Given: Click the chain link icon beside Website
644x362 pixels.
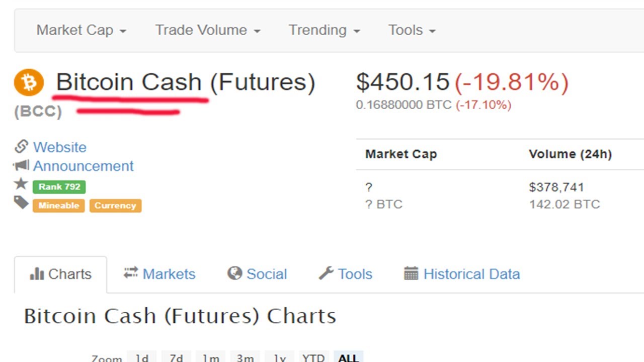Looking at the screenshot, I should coord(21,147).
